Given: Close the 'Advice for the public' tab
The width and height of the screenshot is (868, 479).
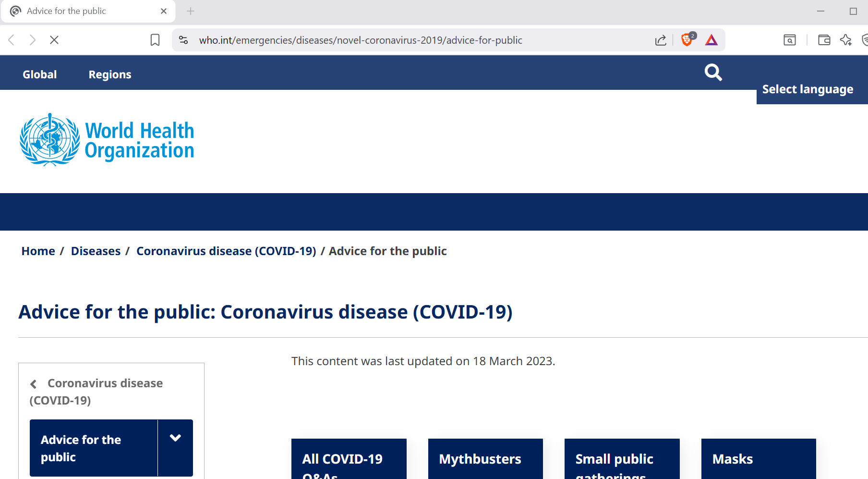Looking at the screenshot, I should [x=164, y=11].
